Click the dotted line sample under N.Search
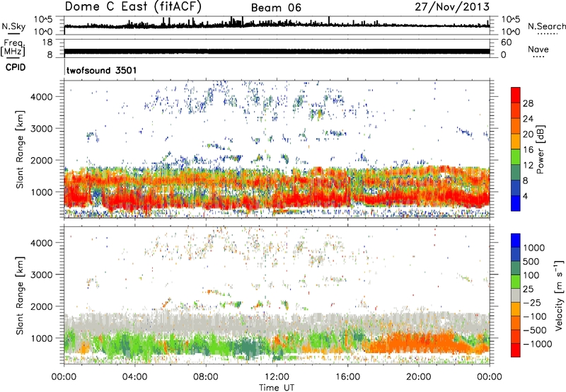This screenshot has height=392, width=566. pos(548,34)
